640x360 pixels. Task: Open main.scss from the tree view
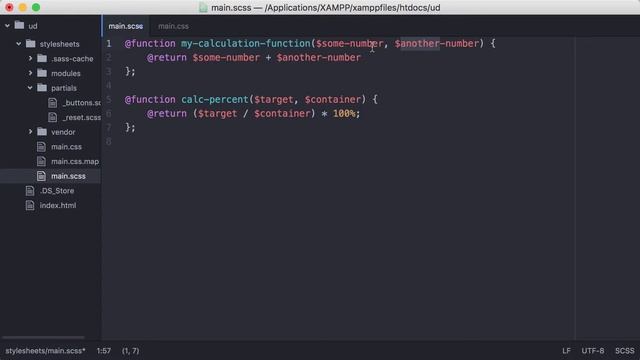point(68,176)
